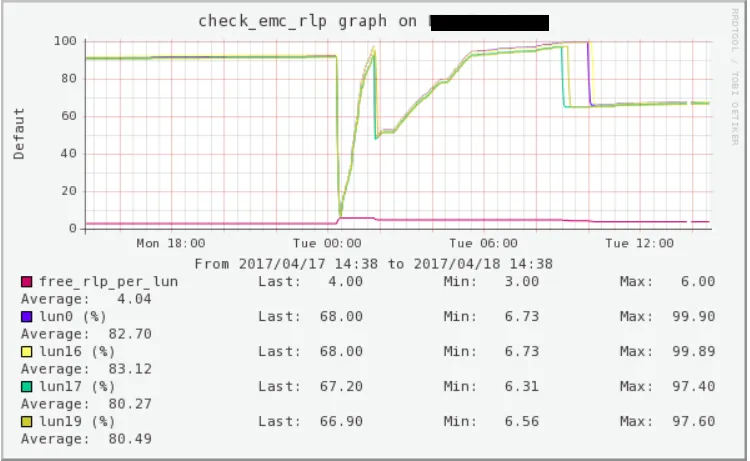This screenshot has width=750, height=461.
Task: Click the free_rlp_per_lun magenta legend swatch
Action: pyautogui.click(x=27, y=282)
